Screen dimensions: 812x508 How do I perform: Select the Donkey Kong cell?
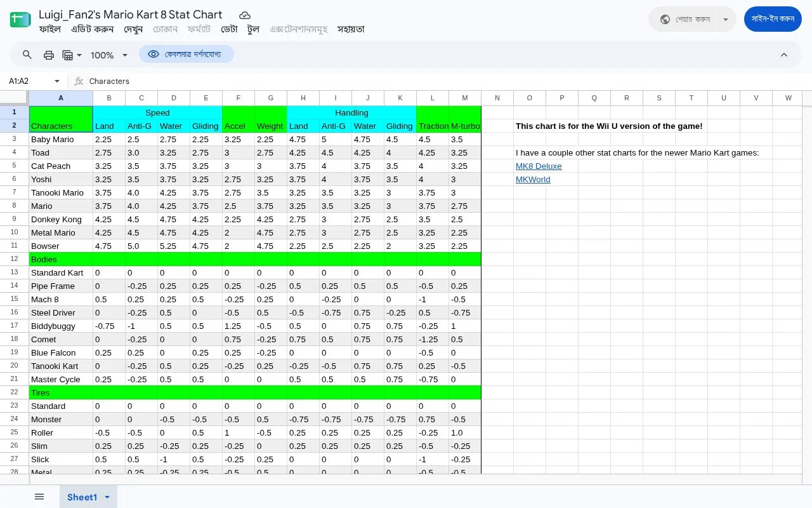[x=61, y=219]
